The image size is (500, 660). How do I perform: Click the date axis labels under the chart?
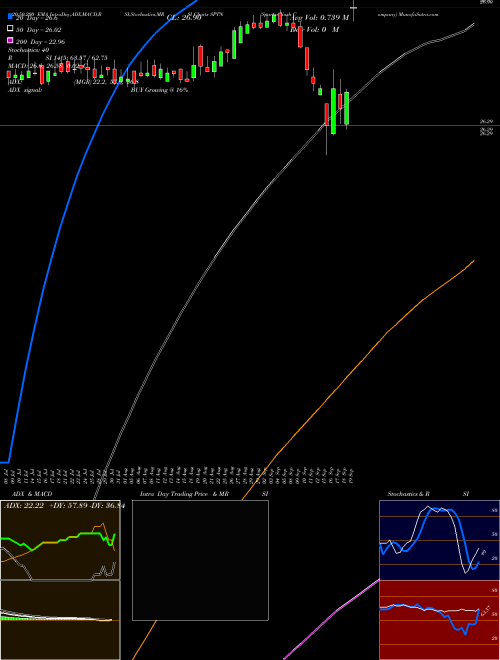(178, 475)
